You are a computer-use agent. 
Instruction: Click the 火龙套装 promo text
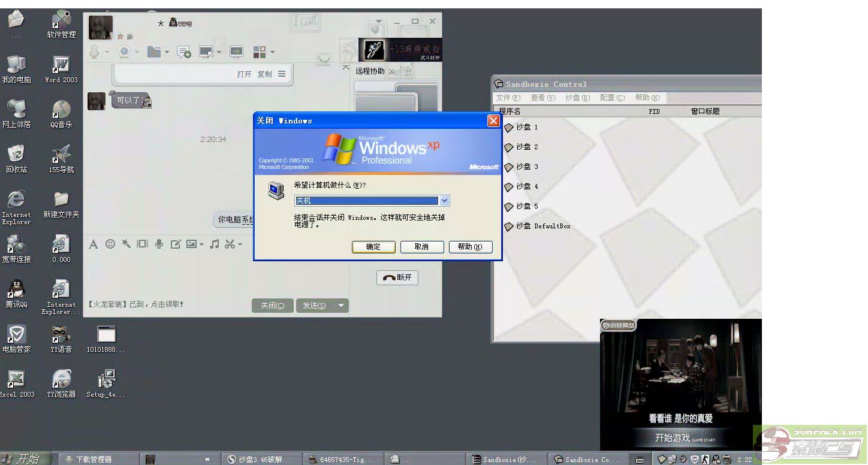[136, 304]
